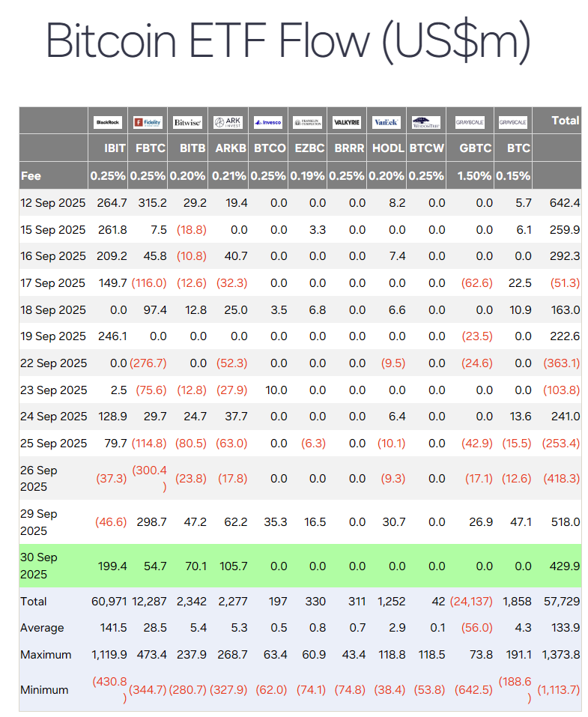Click the Total column header
This screenshot has width=588, height=717.
(565, 120)
